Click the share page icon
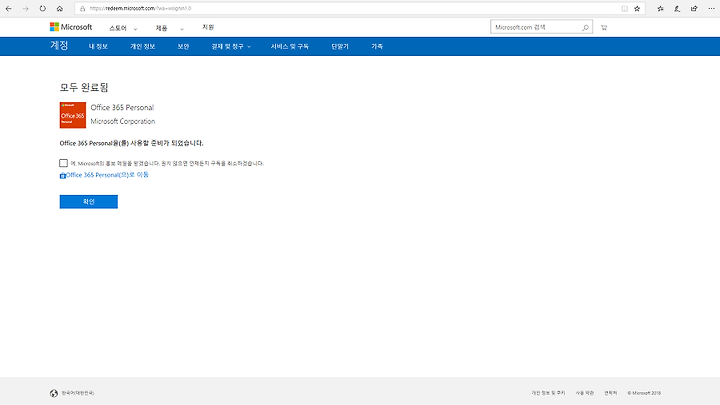Image resolution: width=720 pixels, height=405 pixels. click(694, 9)
